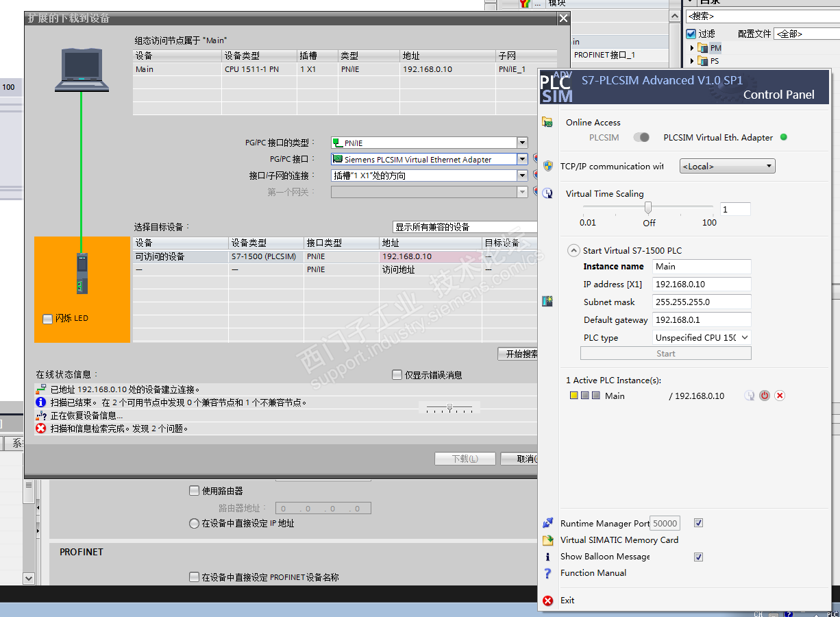This screenshot has height=617, width=840.
Task: Click the Default gateway input field
Action: (x=702, y=319)
